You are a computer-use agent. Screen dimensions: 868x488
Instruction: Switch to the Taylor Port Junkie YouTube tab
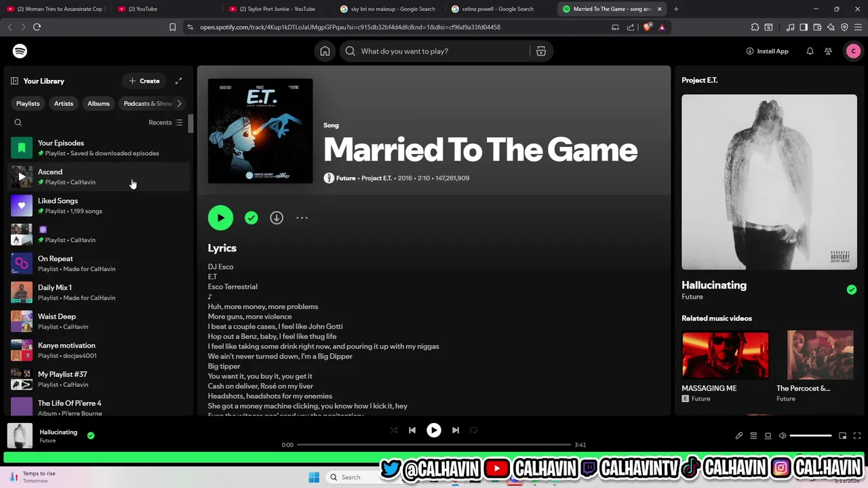tap(277, 9)
